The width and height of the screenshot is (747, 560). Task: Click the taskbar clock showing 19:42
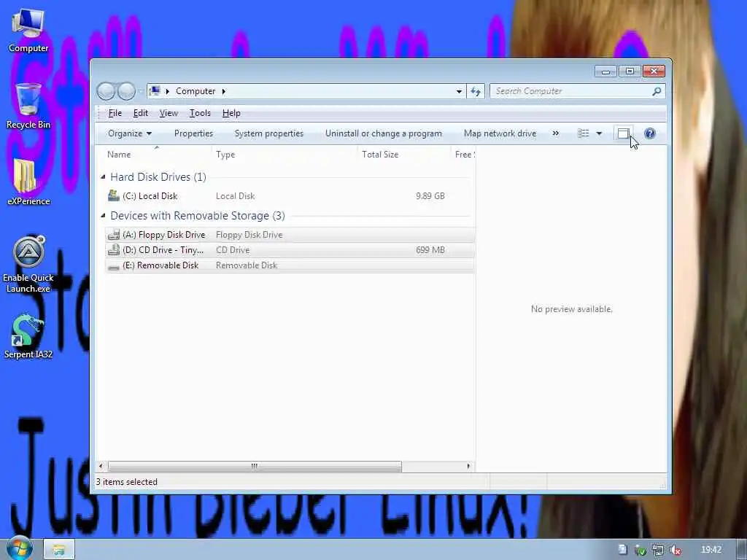711,550
